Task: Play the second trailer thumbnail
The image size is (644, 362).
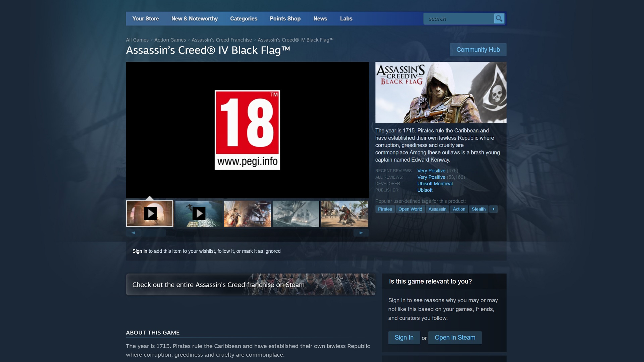Action: (198, 214)
